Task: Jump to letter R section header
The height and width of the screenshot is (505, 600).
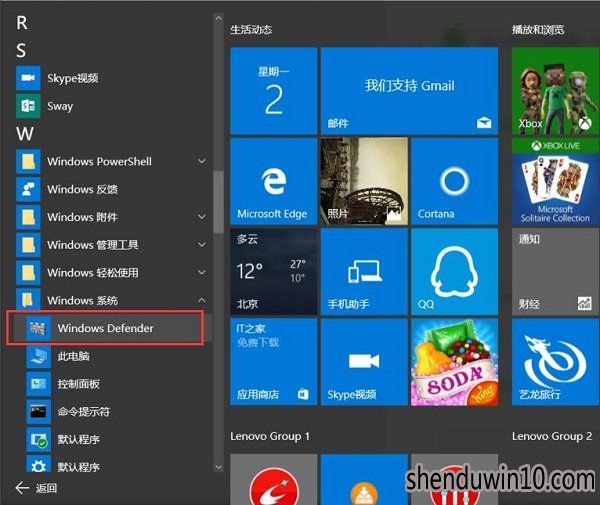Action: coord(22,23)
